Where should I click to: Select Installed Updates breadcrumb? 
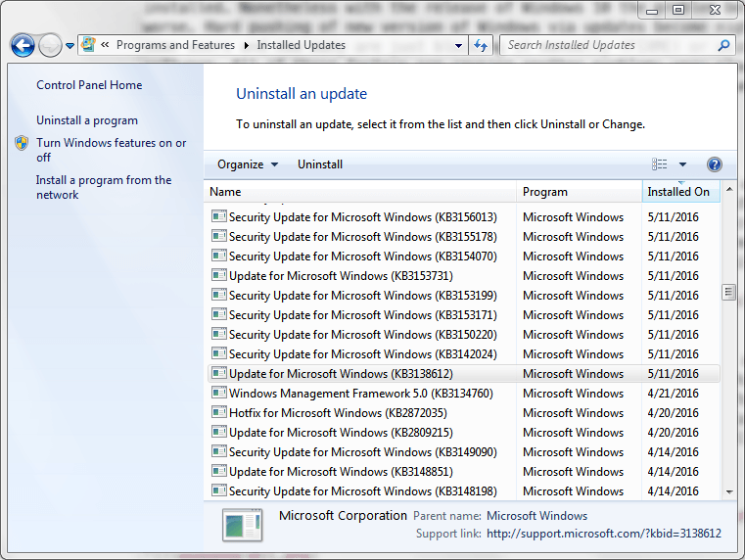[302, 45]
